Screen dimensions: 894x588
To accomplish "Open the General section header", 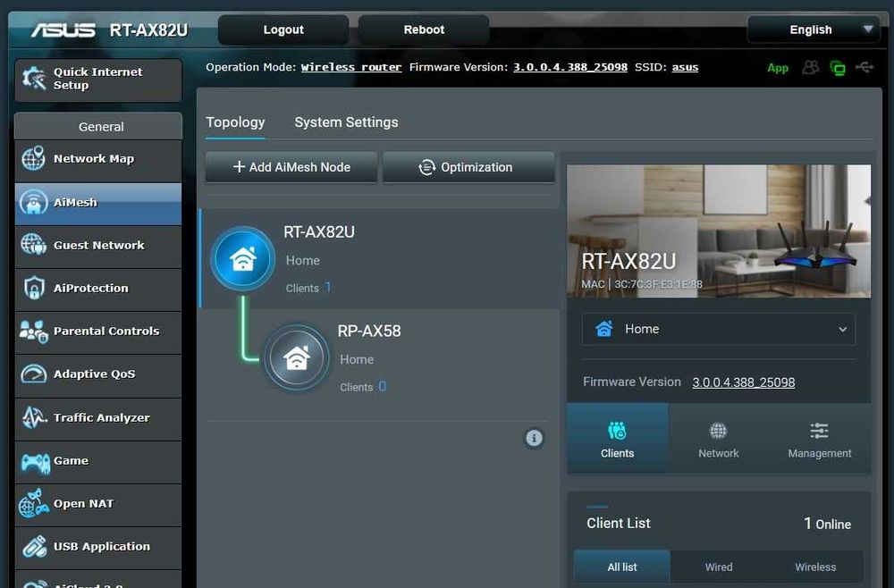I will (98, 127).
